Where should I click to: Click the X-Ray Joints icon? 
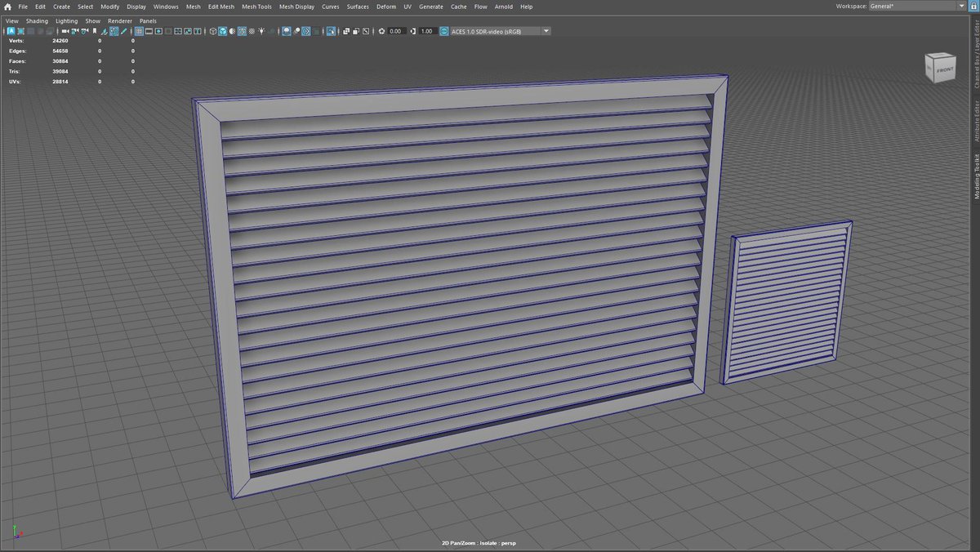point(366,31)
